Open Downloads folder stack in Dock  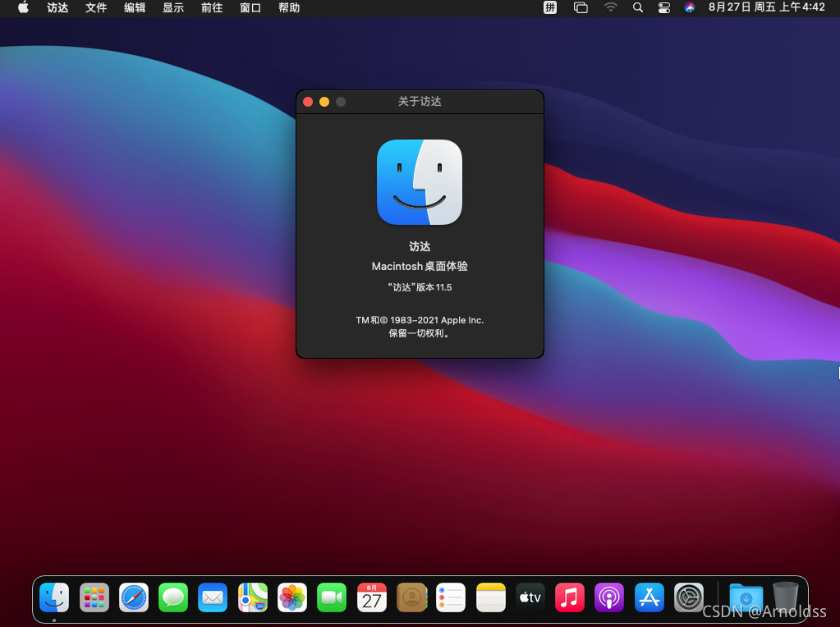[746, 597]
